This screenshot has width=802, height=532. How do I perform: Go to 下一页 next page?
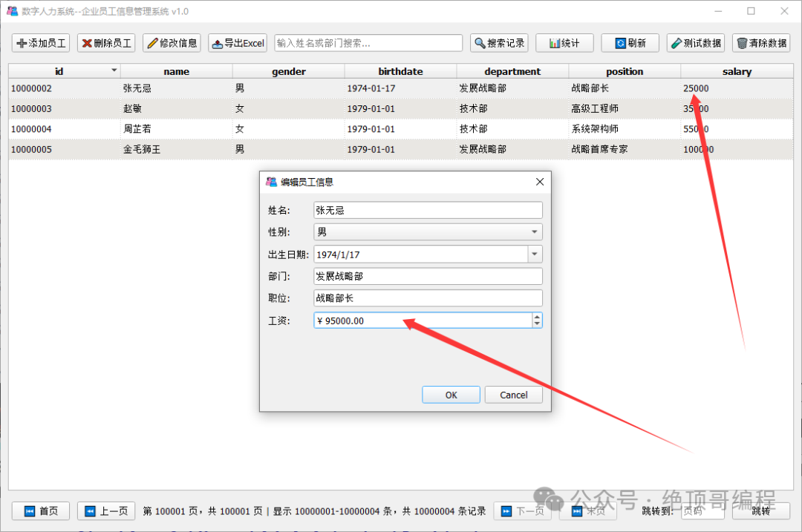pos(522,511)
